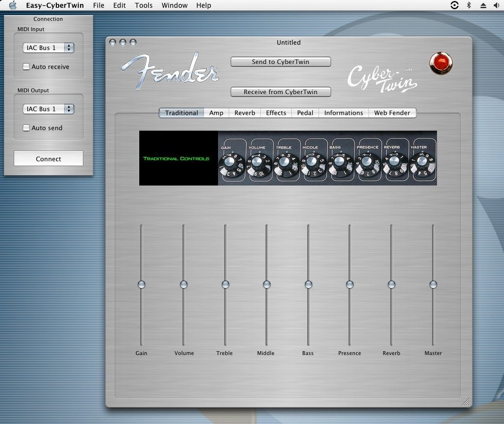
Task: Switch to the Informations tab
Action: click(x=344, y=113)
